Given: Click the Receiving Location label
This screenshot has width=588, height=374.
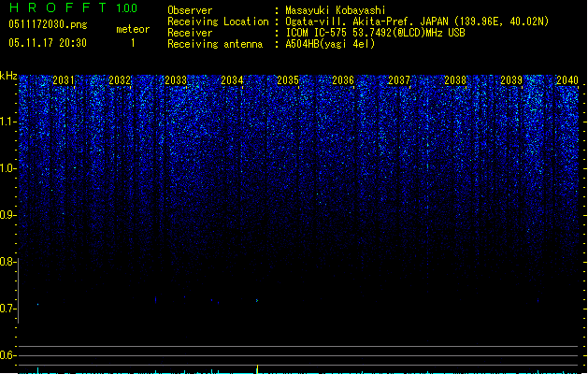Looking at the screenshot, I should [x=218, y=22].
